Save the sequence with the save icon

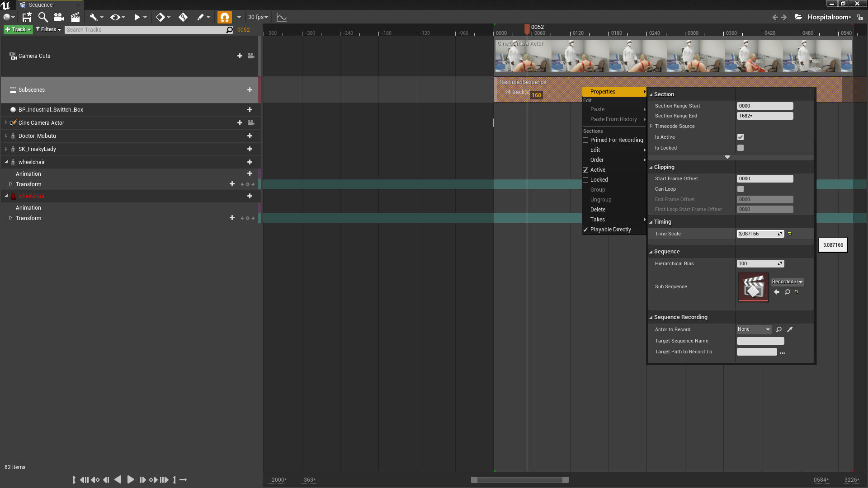(27, 17)
